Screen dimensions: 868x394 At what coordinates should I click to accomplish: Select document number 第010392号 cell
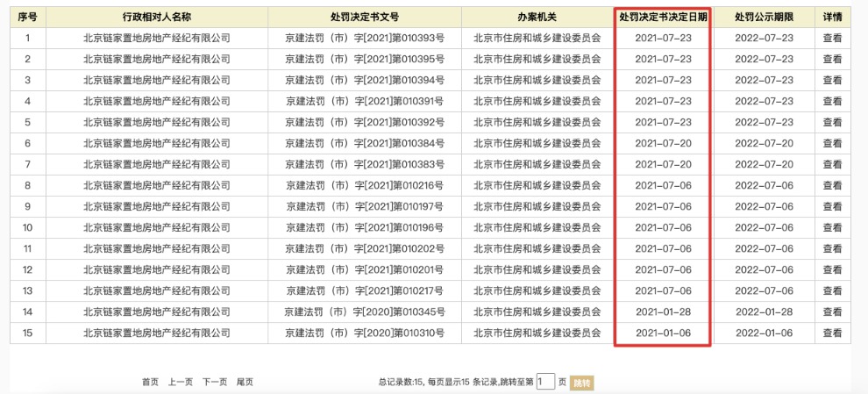(x=365, y=123)
